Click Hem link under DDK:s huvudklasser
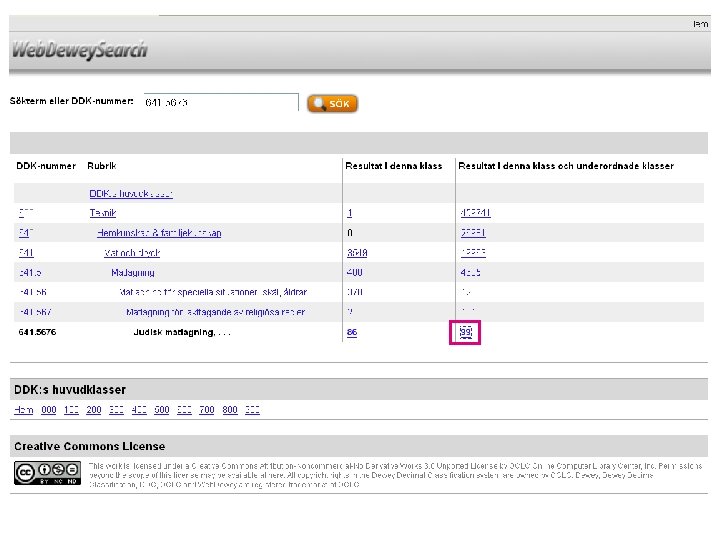 [23, 410]
